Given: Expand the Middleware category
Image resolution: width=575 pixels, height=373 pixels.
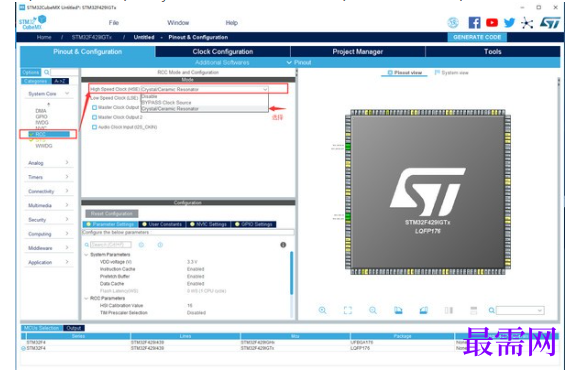Looking at the screenshot, I should (x=67, y=248).
